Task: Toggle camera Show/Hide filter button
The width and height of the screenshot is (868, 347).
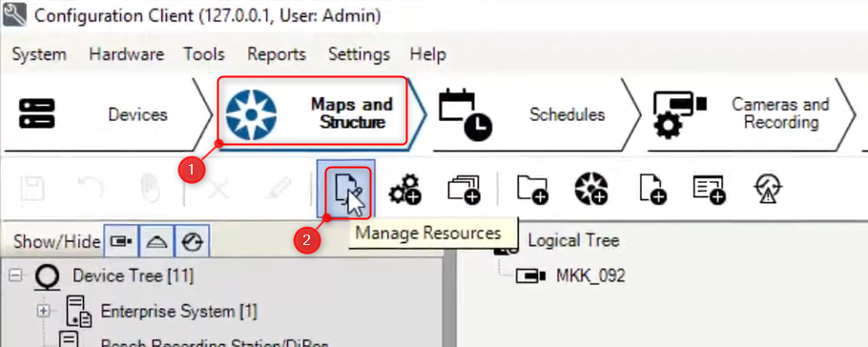Action: [x=121, y=241]
